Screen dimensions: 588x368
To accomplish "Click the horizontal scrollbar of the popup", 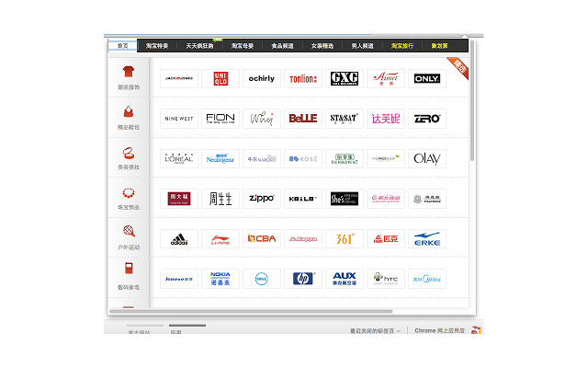I will coord(251,311).
